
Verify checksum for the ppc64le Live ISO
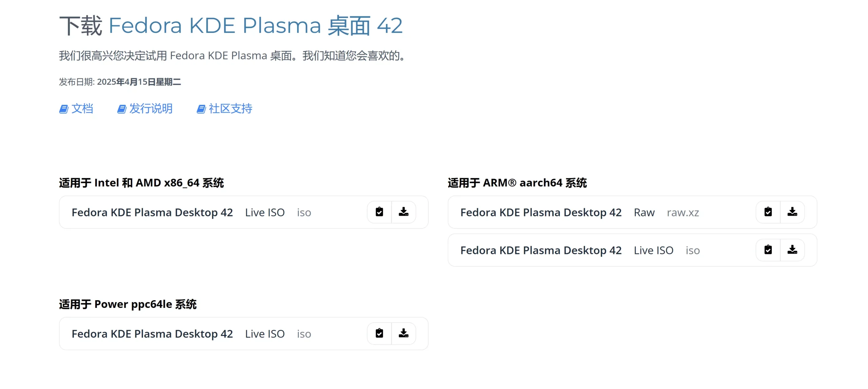379,333
